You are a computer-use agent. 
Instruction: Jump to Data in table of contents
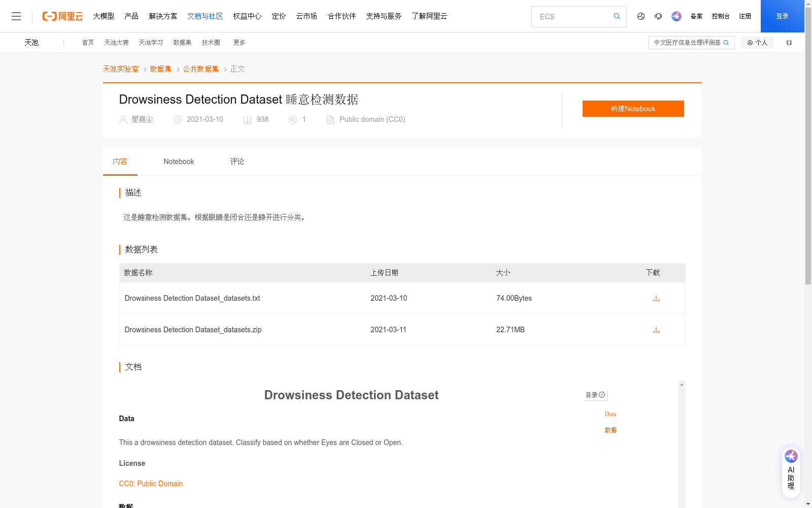coord(610,414)
